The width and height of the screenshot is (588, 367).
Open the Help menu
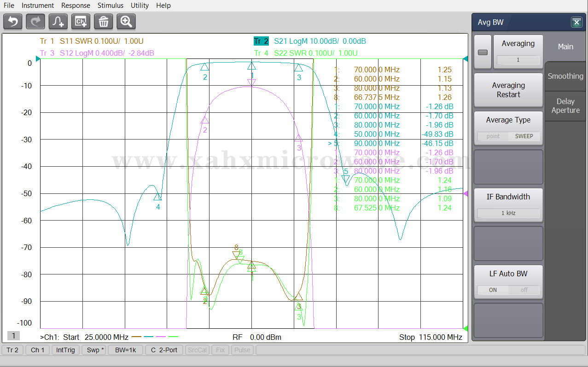point(163,6)
